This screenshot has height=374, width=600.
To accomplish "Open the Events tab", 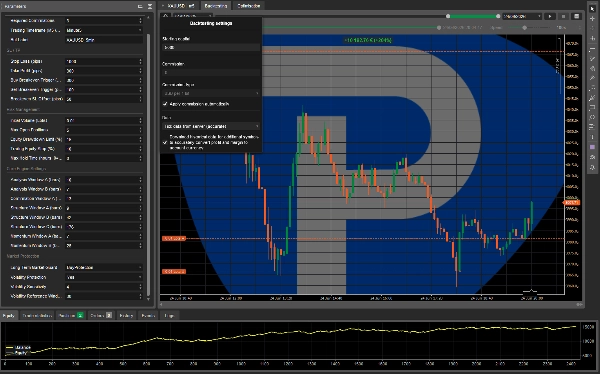I will pyautogui.click(x=148, y=315).
